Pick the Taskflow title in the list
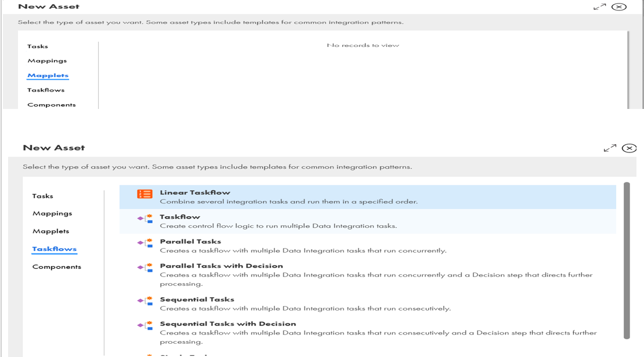Screen dimensions: 644x357 click(180, 217)
